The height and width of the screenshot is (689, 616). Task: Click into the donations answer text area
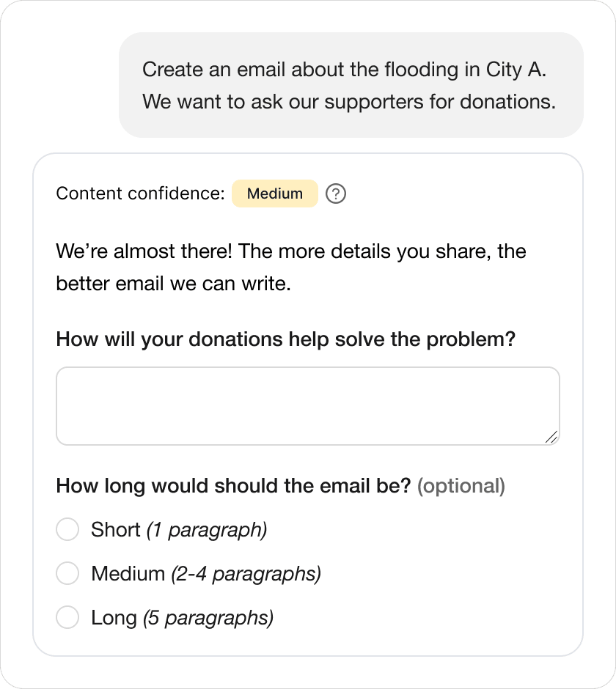(x=307, y=405)
